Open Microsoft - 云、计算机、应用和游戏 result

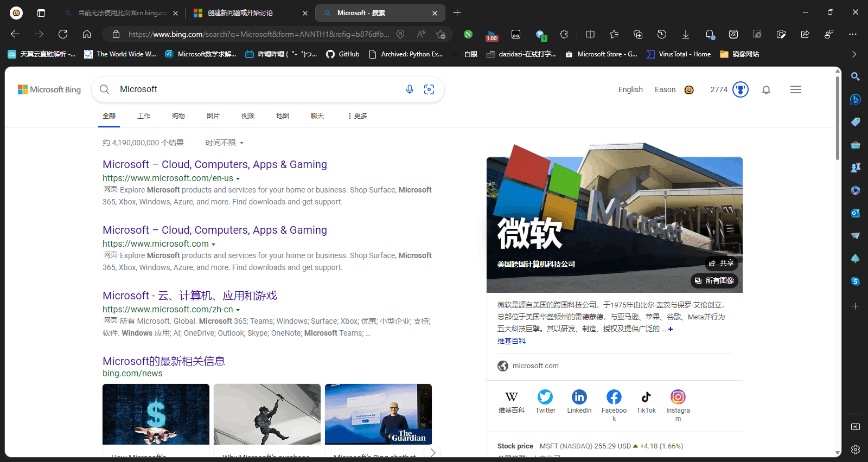tap(190, 296)
